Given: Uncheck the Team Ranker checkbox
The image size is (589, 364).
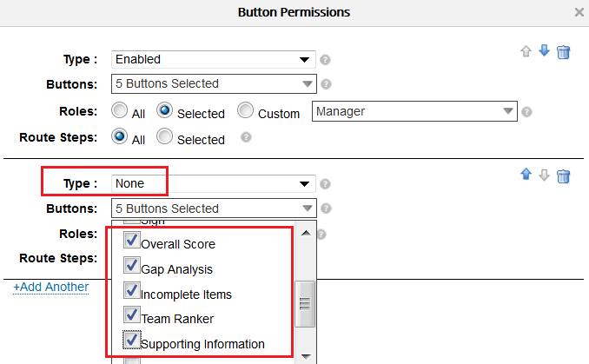Looking at the screenshot, I should coord(132,317).
